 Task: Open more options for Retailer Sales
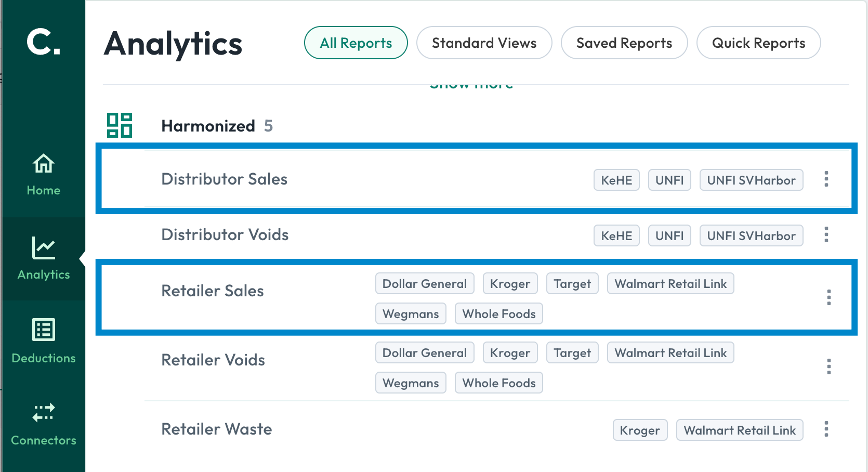[829, 297]
